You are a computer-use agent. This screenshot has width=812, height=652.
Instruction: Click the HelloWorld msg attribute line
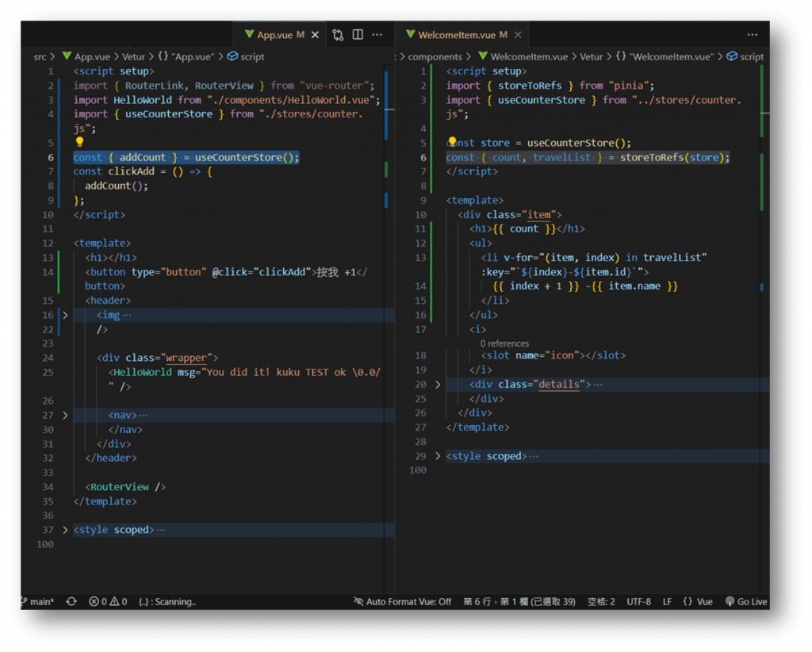pyautogui.click(x=244, y=372)
